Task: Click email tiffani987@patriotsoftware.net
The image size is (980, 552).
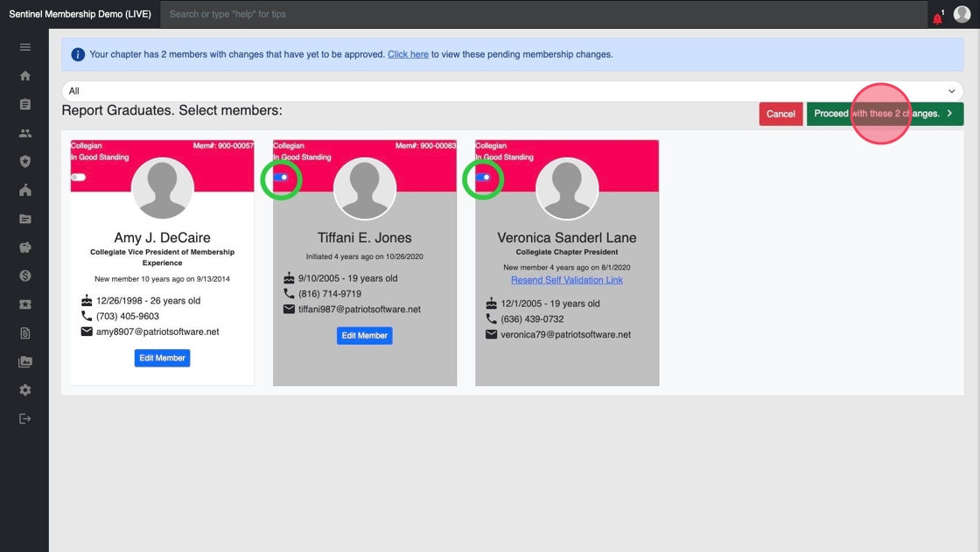Action: pyautogui.click(x=360, y=310)
